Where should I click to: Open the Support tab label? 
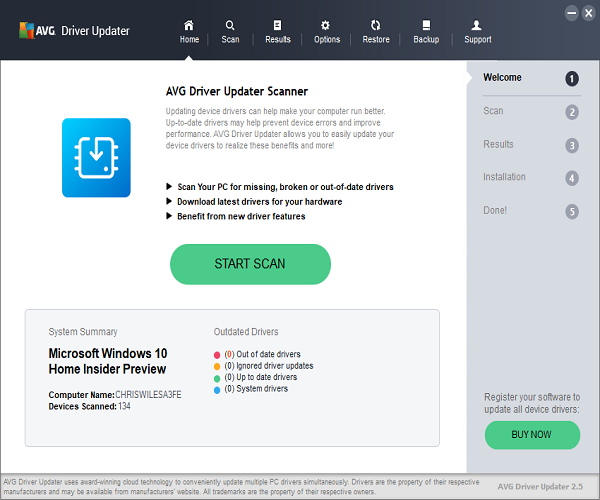point(478,39)
